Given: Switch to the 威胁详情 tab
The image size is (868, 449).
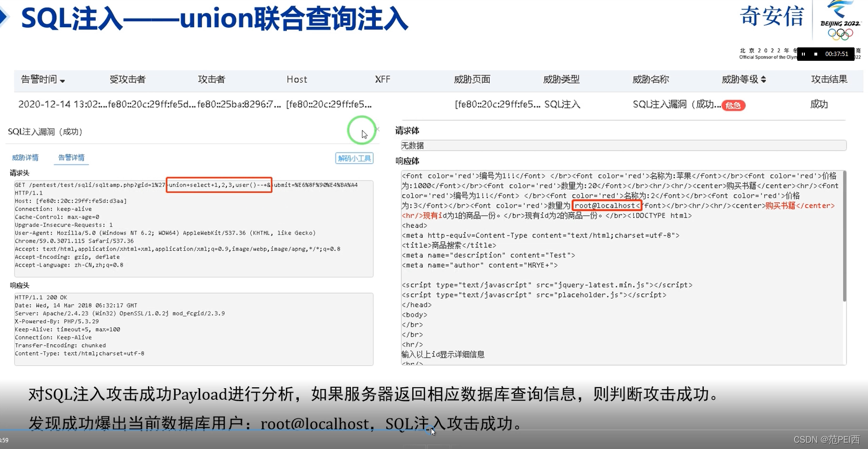Looking at the screenshot, I should click(x=25, y=157).
